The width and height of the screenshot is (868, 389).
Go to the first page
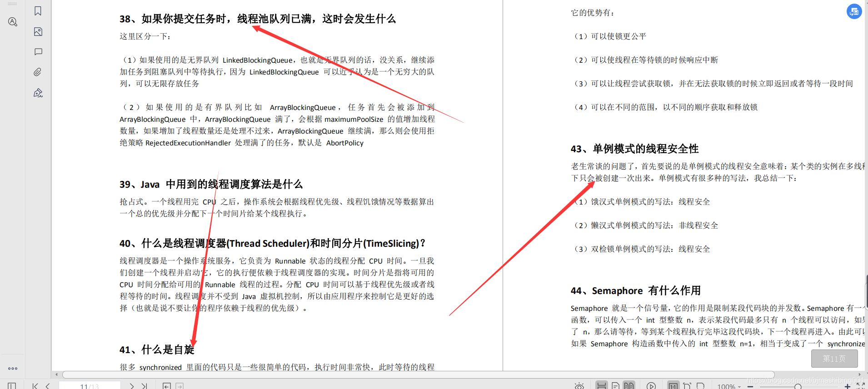(35, 386)
